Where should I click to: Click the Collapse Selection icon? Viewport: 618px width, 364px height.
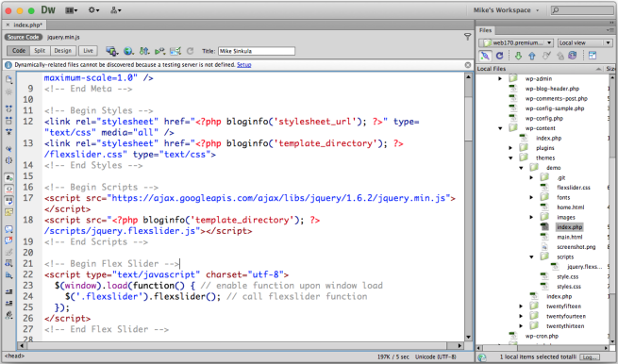(x=8, y=121)
